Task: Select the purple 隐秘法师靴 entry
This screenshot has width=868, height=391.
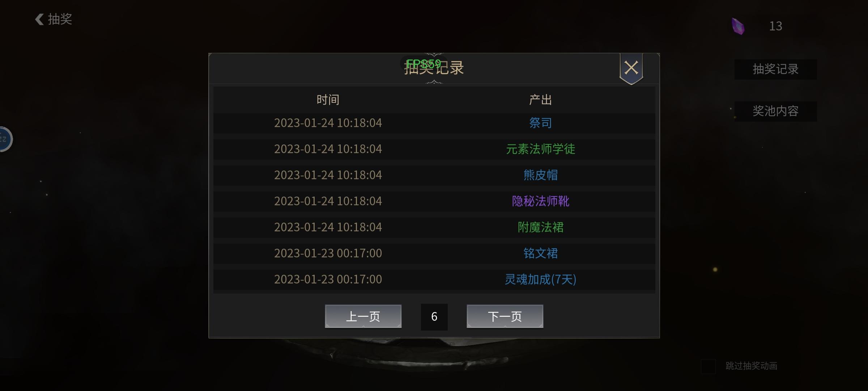Action: [541, 201]
